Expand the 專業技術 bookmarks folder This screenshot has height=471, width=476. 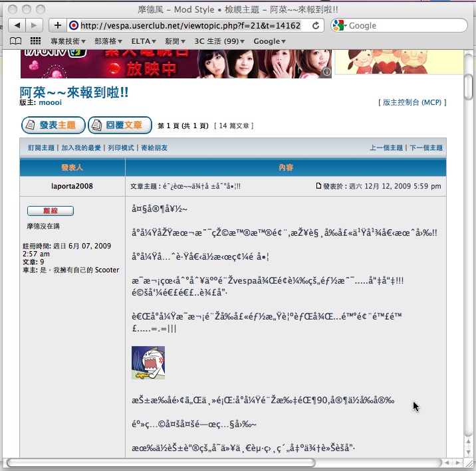pyautogui.click(x=68, y=41)
